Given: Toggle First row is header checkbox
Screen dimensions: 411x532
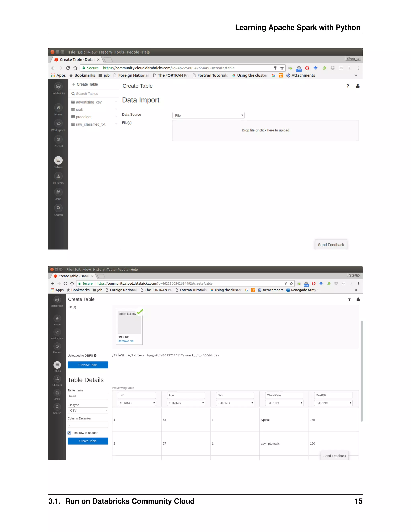Looking at the screenshot, I should tap(69, 433).
